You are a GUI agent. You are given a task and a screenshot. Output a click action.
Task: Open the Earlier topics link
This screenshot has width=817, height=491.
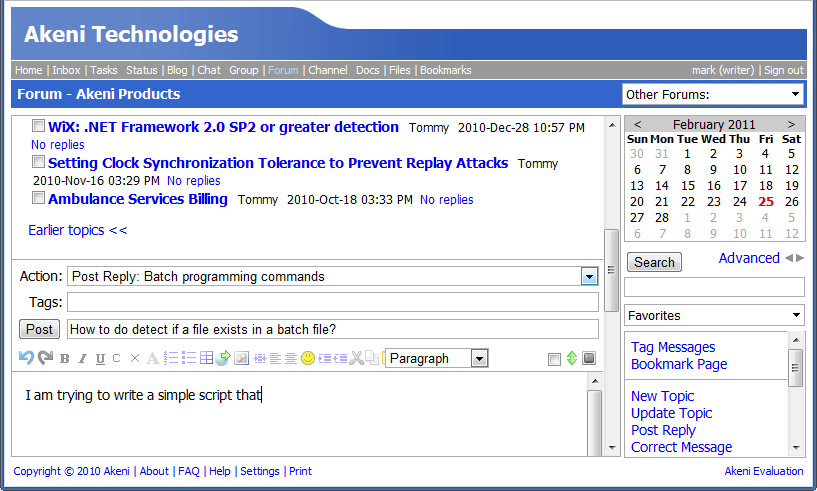pyautogui.click(x=78, y=230)
